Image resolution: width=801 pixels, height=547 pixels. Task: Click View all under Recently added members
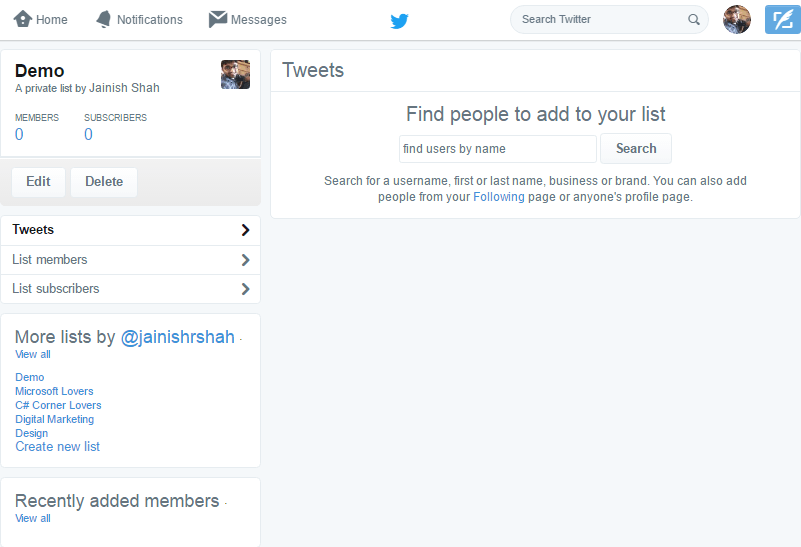(x=33, y=518)
